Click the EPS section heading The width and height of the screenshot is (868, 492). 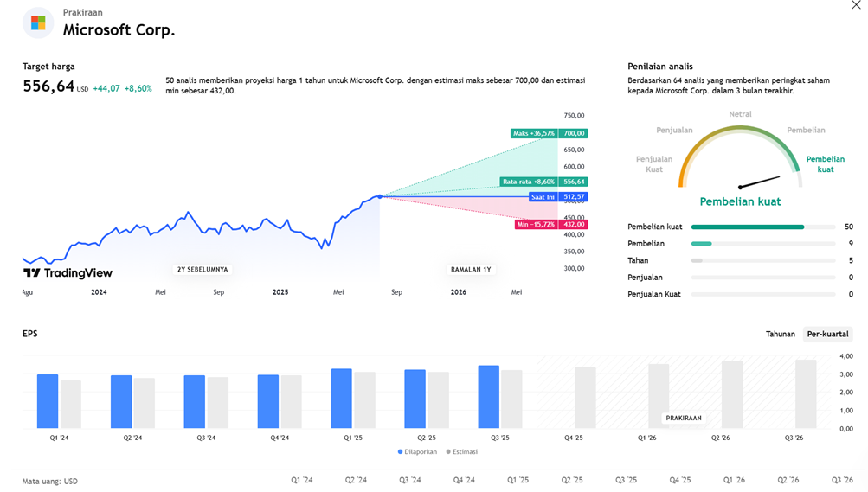(x=30, y=334)
